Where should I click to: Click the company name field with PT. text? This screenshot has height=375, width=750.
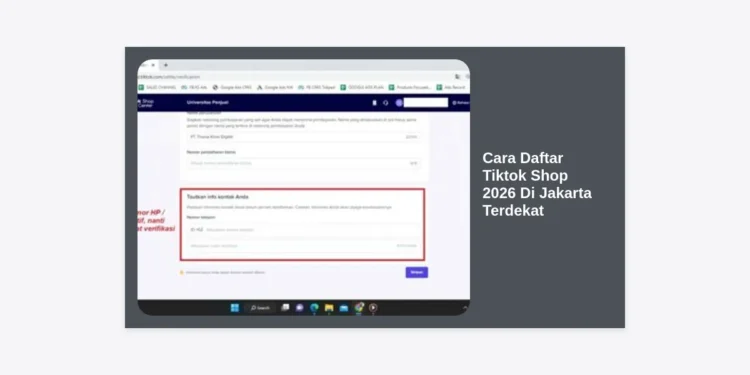click(x=304, y=137)
